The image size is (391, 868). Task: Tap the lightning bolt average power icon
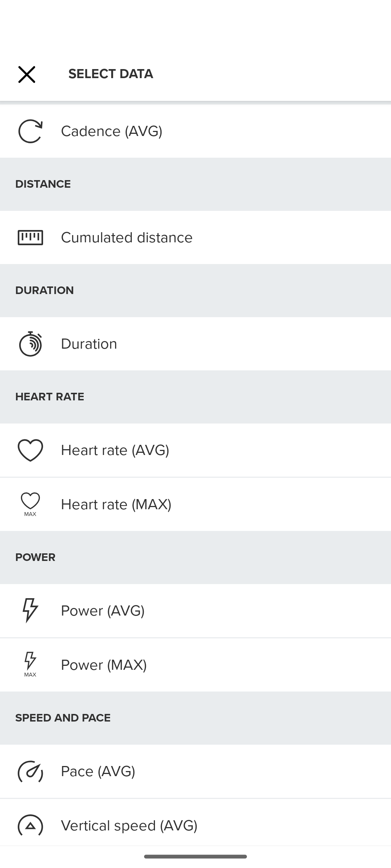pyautogui.click(x=30, y=610)
